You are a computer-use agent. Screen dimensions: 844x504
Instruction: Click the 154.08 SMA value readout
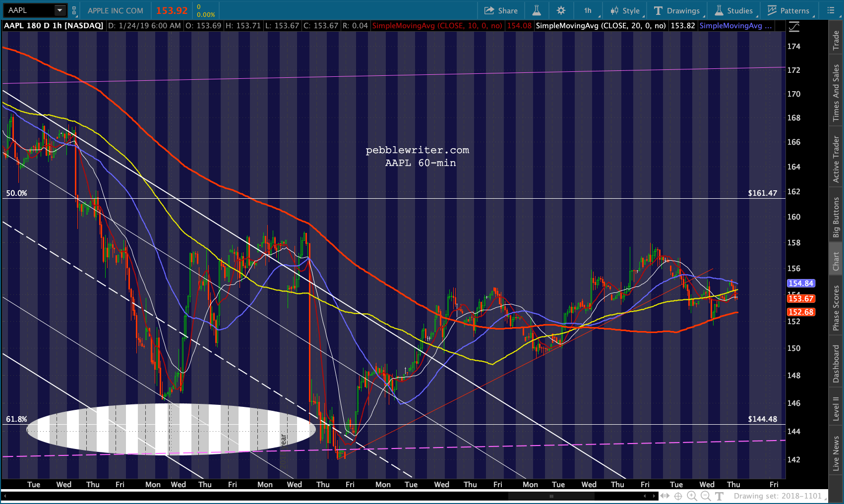[519, 26]
